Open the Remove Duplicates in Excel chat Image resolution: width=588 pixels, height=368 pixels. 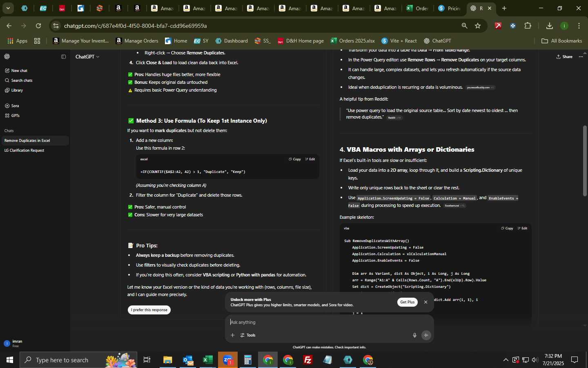[34, 141]
